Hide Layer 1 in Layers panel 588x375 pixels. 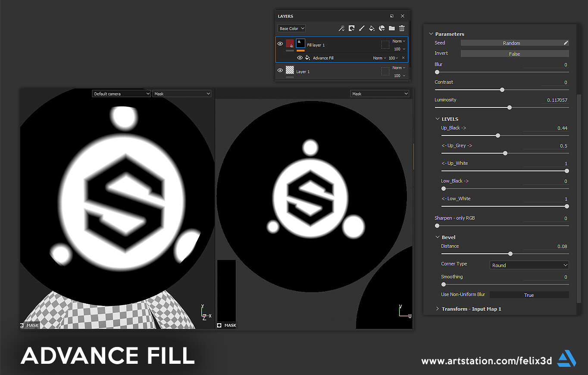click(x=280, y=70)
